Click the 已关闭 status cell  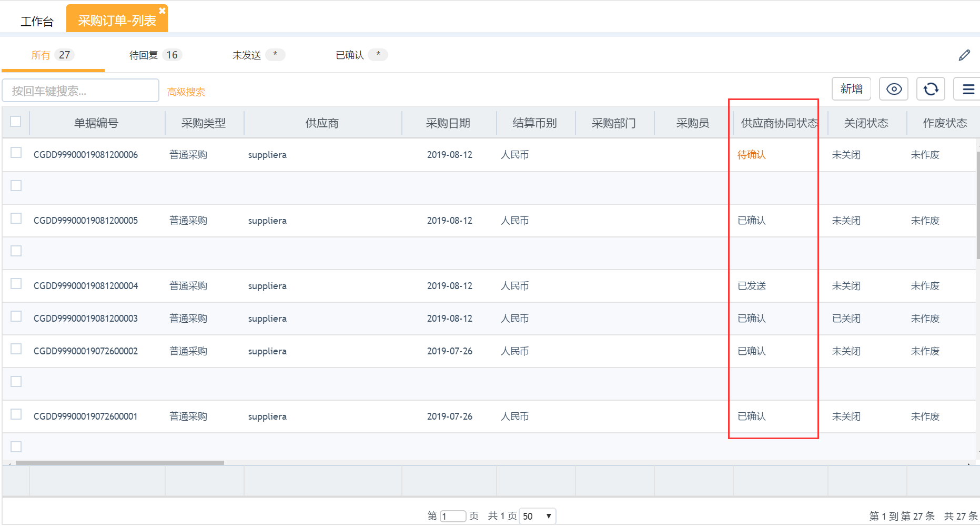[846, 319]
